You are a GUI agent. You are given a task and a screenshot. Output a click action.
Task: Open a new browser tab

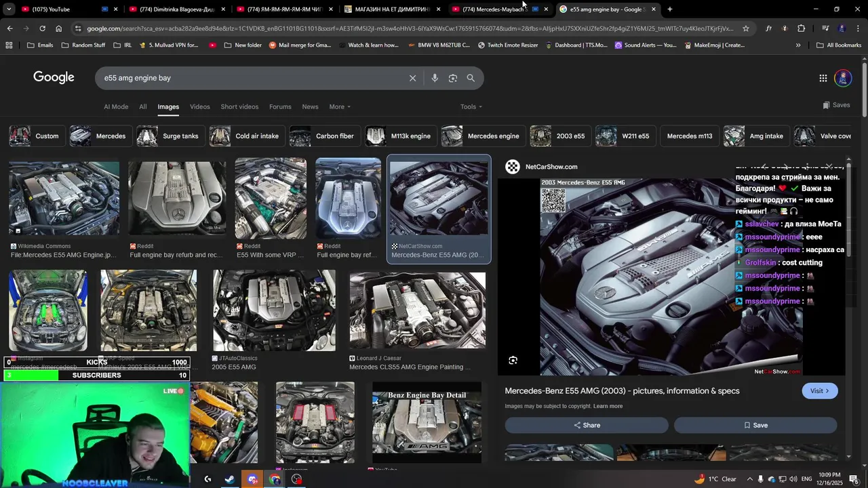(x=670, y=9)
